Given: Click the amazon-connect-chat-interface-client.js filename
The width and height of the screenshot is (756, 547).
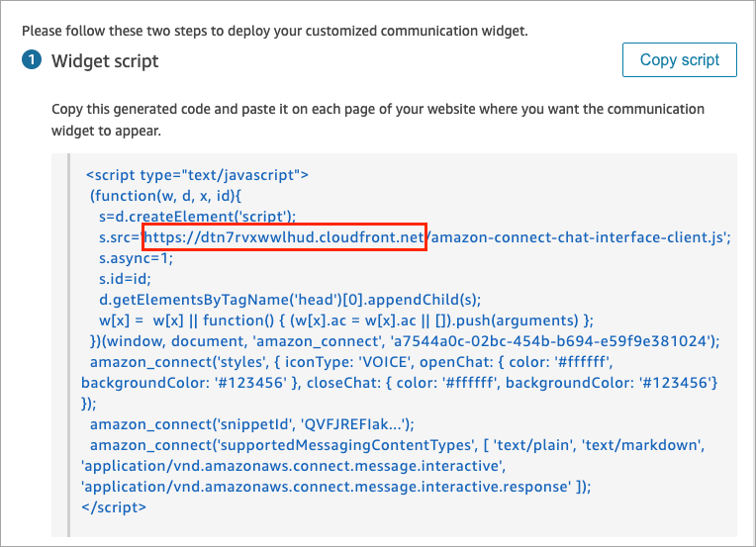Looking at the screenshot, I should [x=578, y=237].
